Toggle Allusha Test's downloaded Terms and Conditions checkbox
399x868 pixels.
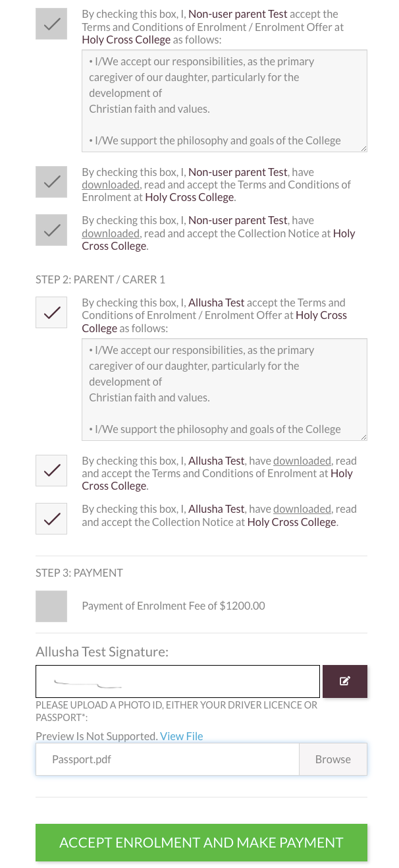tap(51, 471)
